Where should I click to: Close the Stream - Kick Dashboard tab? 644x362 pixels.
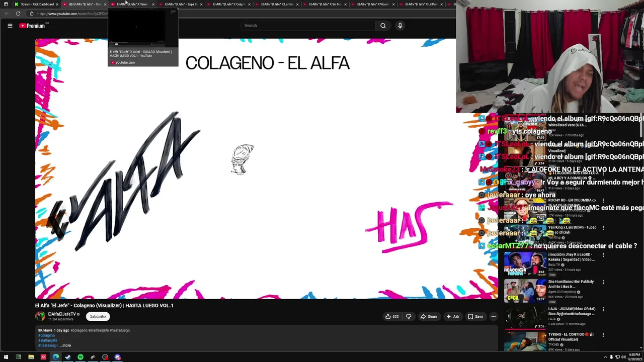tap(57, 4)
